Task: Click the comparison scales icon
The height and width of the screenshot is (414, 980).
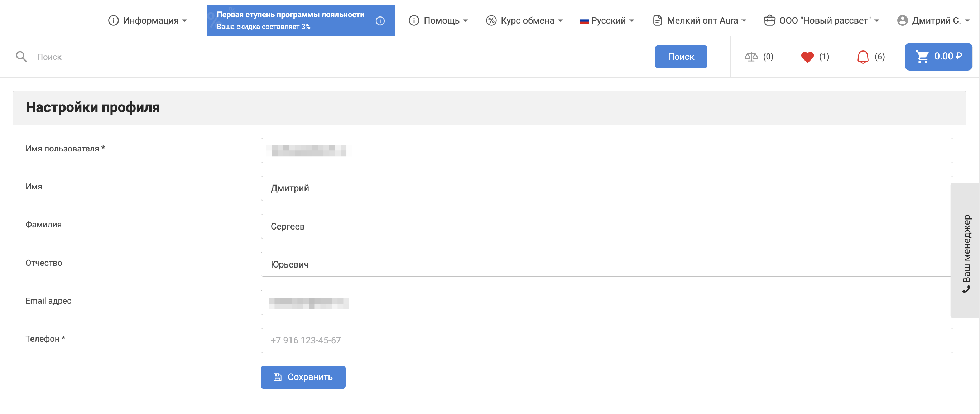Action: click(x=751, y=57)
